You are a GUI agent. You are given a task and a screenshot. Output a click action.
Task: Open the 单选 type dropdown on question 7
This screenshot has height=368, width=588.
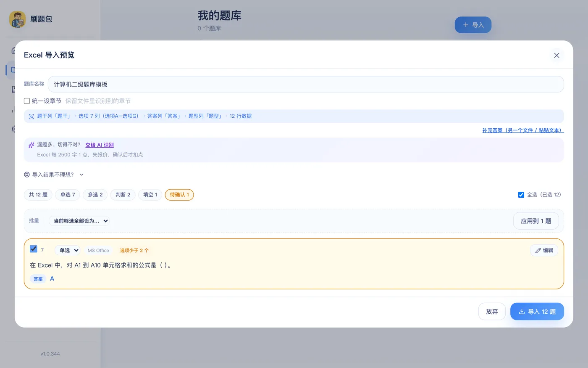tap(68, 250)
